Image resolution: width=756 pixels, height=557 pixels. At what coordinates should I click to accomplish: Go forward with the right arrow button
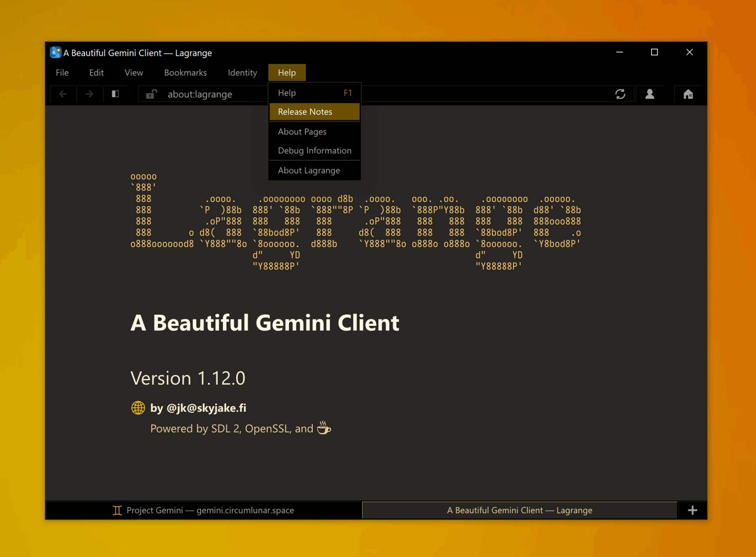click(89, 94)
